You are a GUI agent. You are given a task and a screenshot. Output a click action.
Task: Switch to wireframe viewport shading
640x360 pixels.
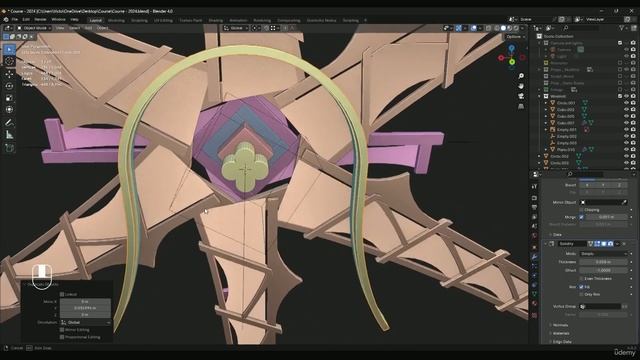(x=497, y=28)
